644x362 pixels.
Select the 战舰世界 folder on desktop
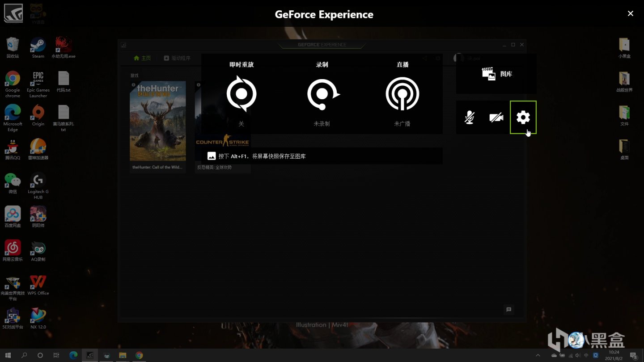pos(624,82)
